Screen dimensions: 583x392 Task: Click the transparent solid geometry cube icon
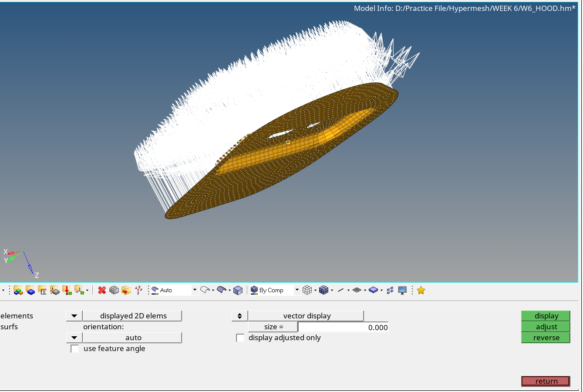point(238,290)
